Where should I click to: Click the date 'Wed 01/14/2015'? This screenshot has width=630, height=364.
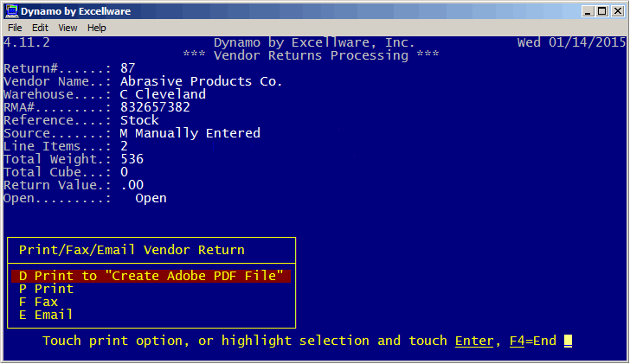[x=571, y=42]
